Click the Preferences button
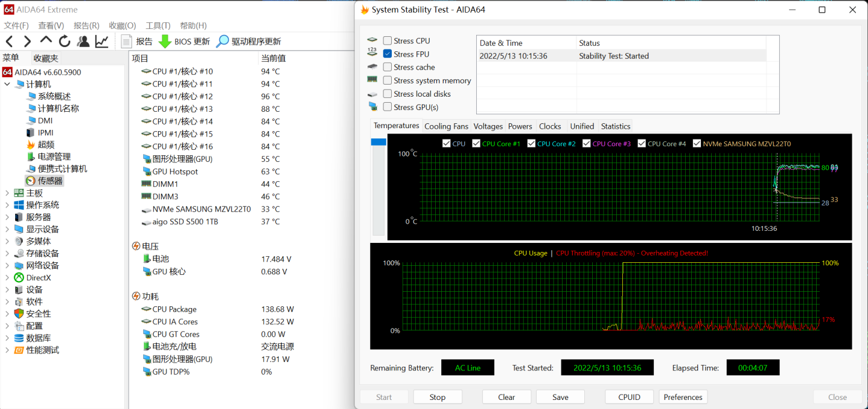 [683, 397]
